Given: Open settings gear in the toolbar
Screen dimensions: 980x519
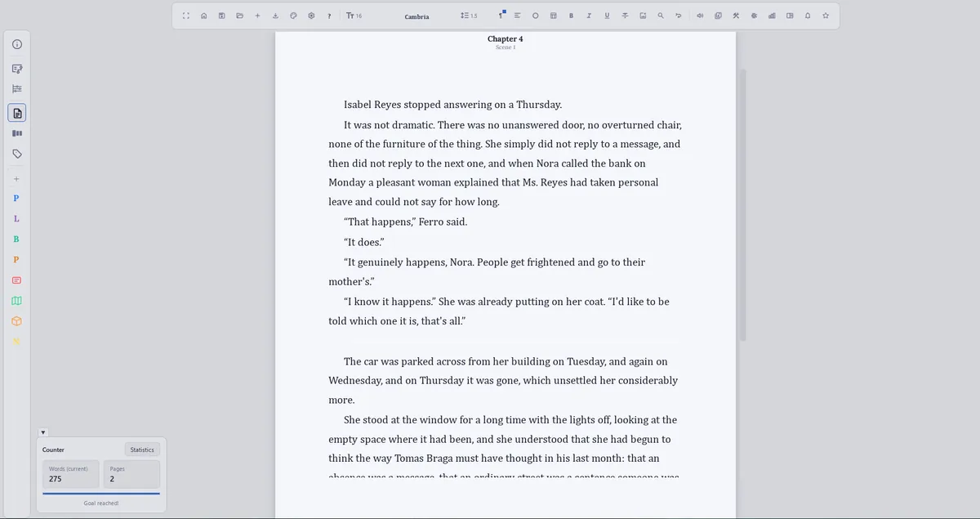Looking at the screenshot, I should 311,16.
